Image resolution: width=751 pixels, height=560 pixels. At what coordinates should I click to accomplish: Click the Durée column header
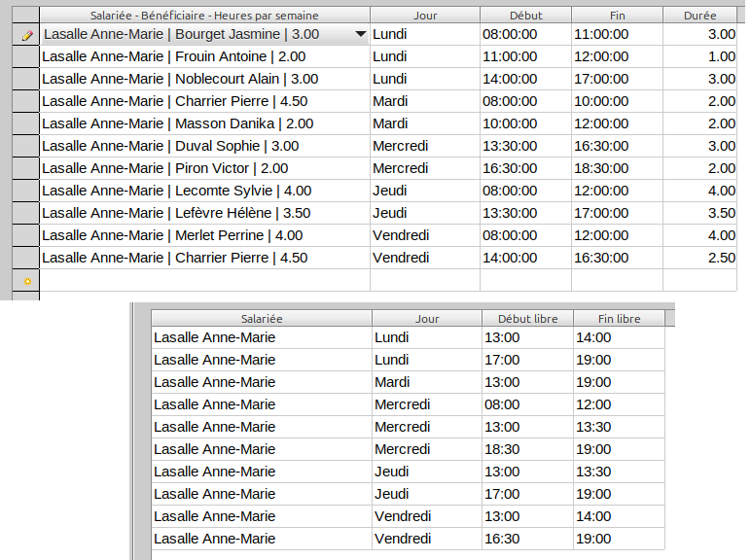pos(699,16)
